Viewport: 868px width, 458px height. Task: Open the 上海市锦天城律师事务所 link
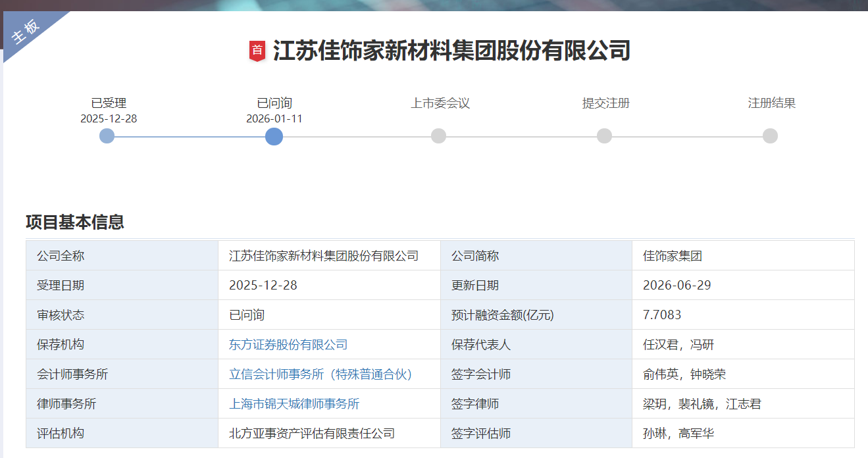tap(294, 404)
